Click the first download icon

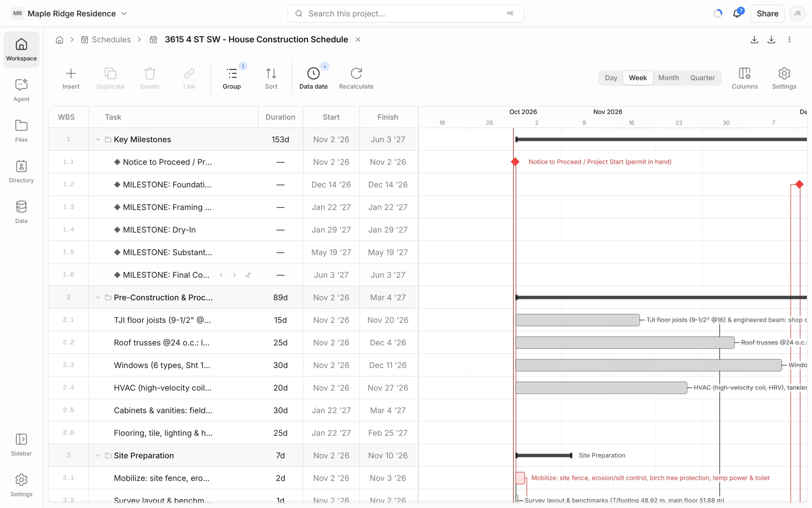point(754,40)
